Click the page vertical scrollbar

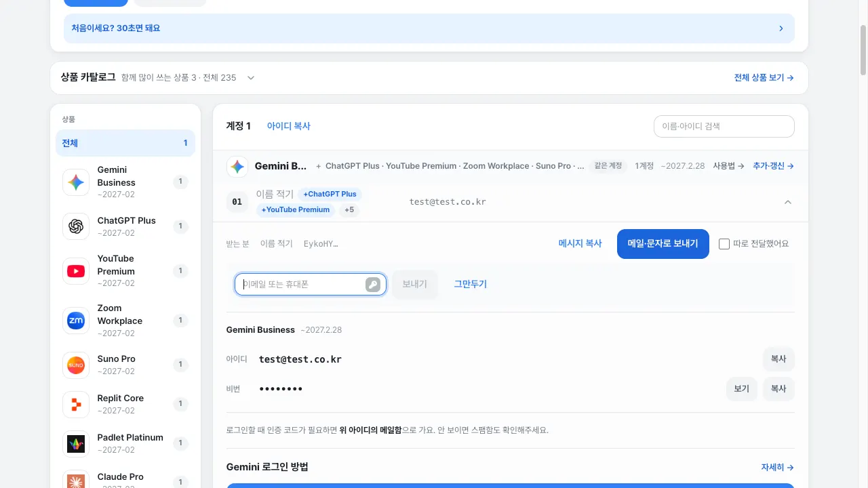click(863, 50)
